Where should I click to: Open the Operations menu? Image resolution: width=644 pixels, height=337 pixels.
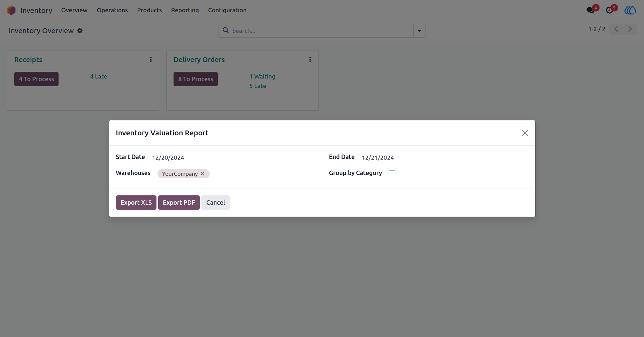[x=112, y=10]
